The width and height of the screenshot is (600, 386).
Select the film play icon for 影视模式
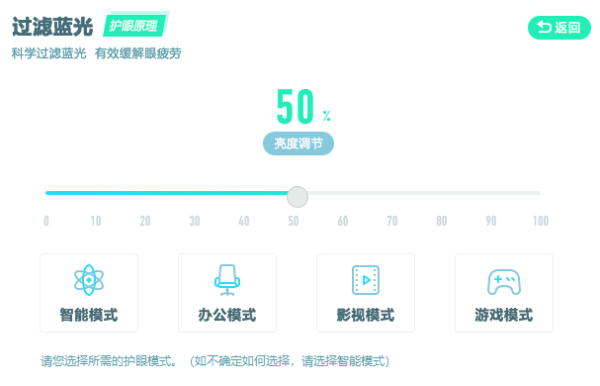(365, 280)
